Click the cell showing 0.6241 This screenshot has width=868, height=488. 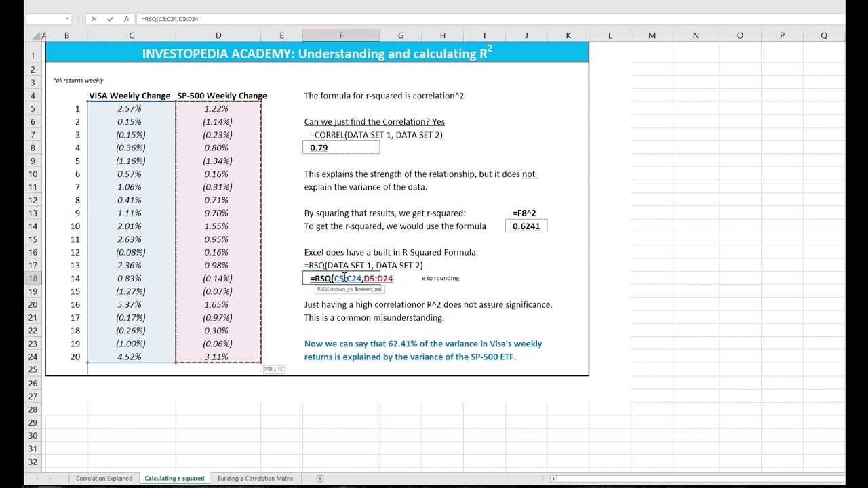click(x=526, y=226)
